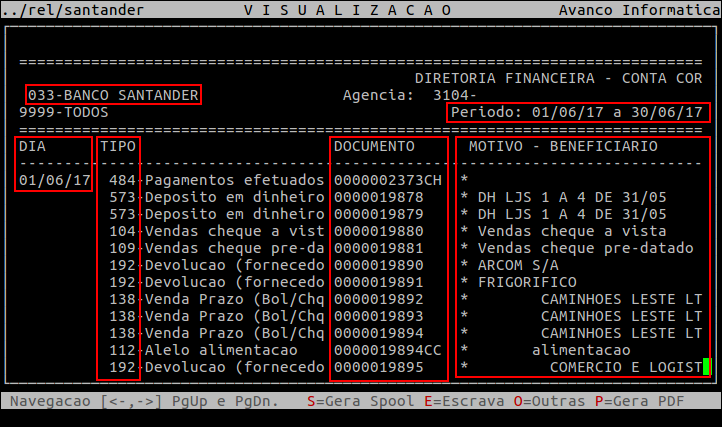The image size is (722, 427).
Task: Click the MOTIVO - BENEFICIARIO column header
Action: pos(563,146)
